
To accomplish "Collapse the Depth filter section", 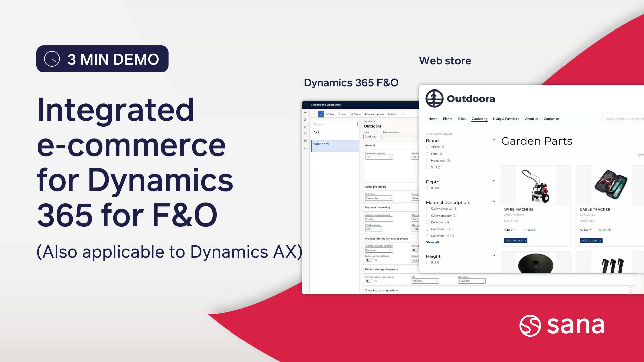I will coord(493,181).
